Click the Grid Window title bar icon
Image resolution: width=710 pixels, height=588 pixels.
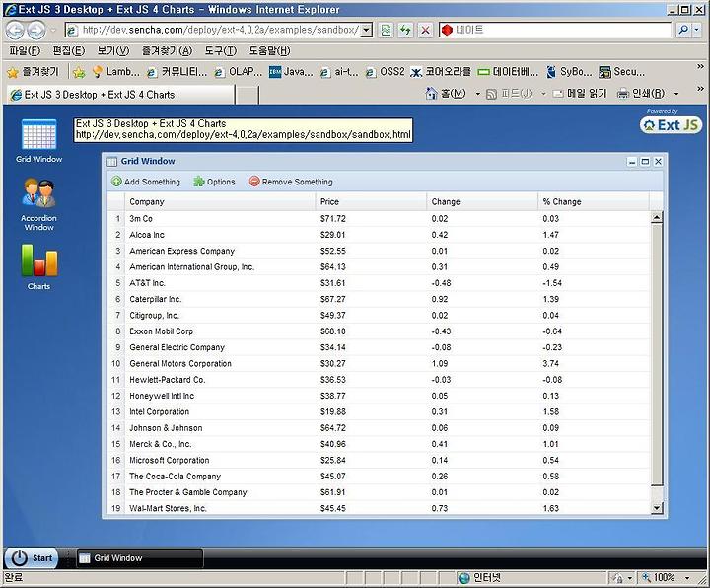(x=110, y=161)
